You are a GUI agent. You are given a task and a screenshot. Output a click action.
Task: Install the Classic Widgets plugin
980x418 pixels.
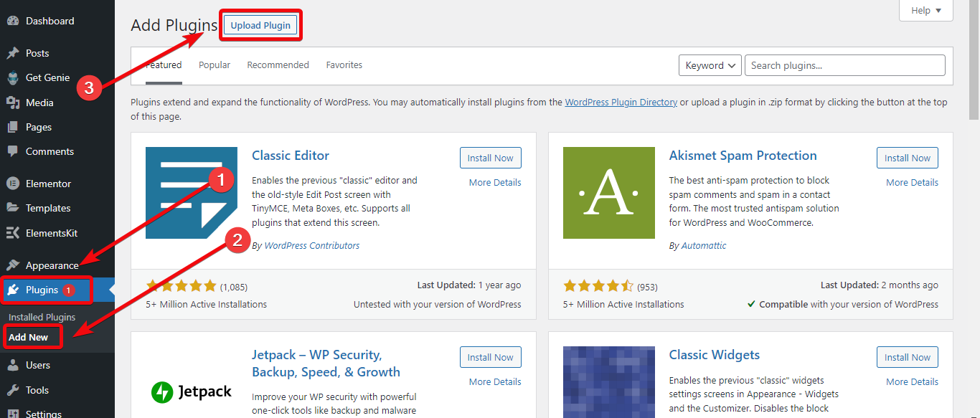(x=908, y=357)
